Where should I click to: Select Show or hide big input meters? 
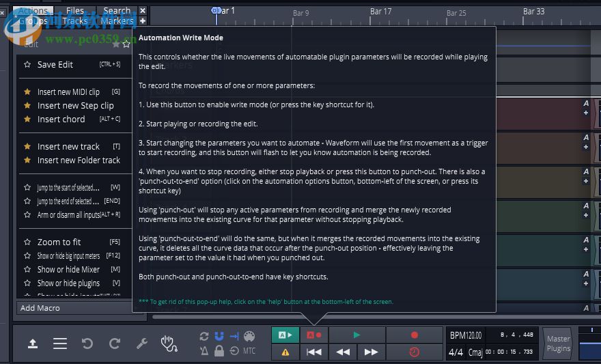coord(74,256)
